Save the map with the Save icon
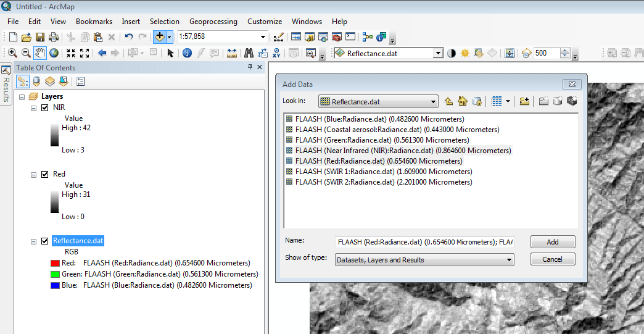The width and height of the screenshot is (644, 334). point(40,37)
